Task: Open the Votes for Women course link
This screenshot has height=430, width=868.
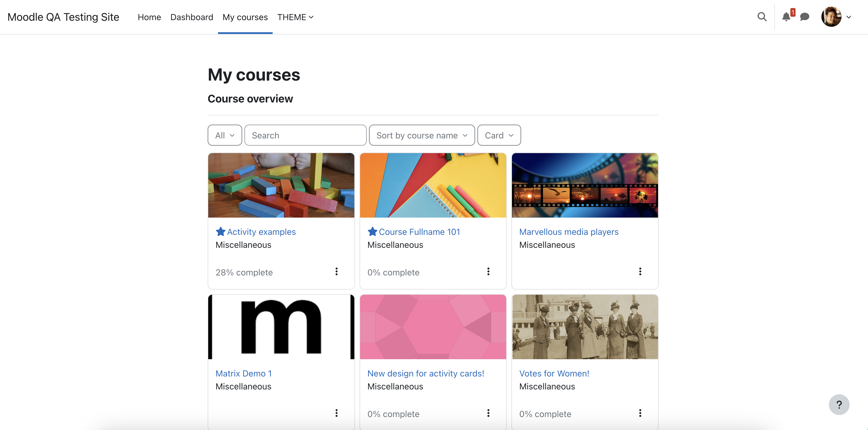Action: point(554,373)
